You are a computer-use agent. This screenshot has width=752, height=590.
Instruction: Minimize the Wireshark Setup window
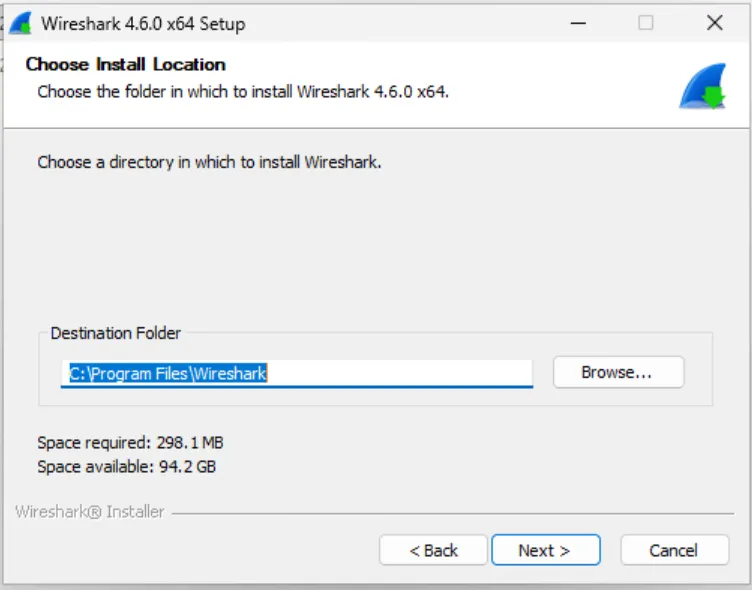click(578, 23)
